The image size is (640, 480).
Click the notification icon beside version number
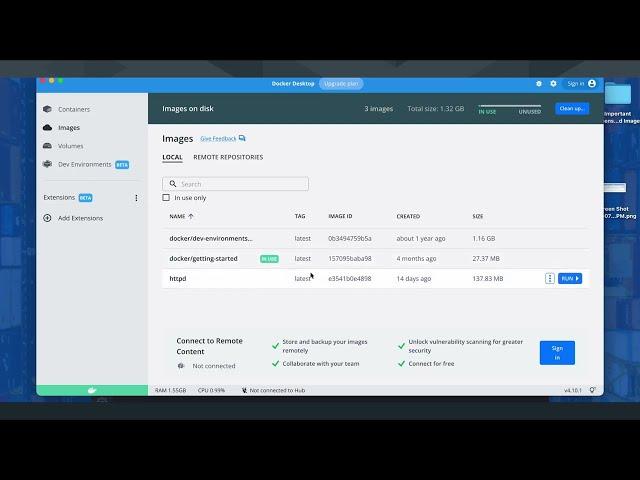tap(592, 390)
